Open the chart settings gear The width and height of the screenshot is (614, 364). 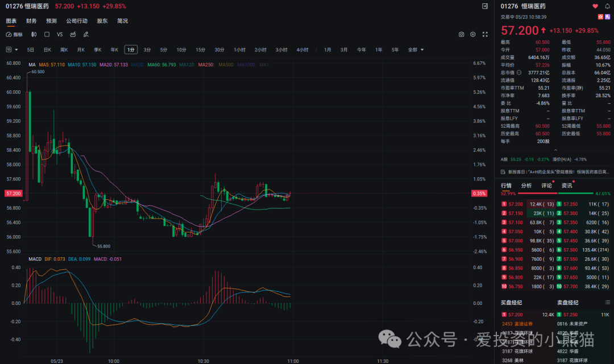point(473,35)
